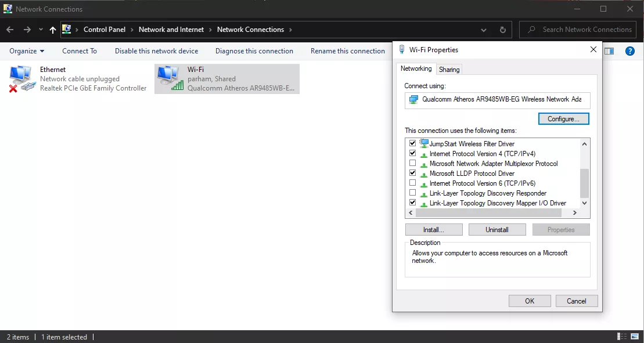Click the vertical scrollbar thumb in items list
This screenshot has width=644, height=343.
click(585, 183)
